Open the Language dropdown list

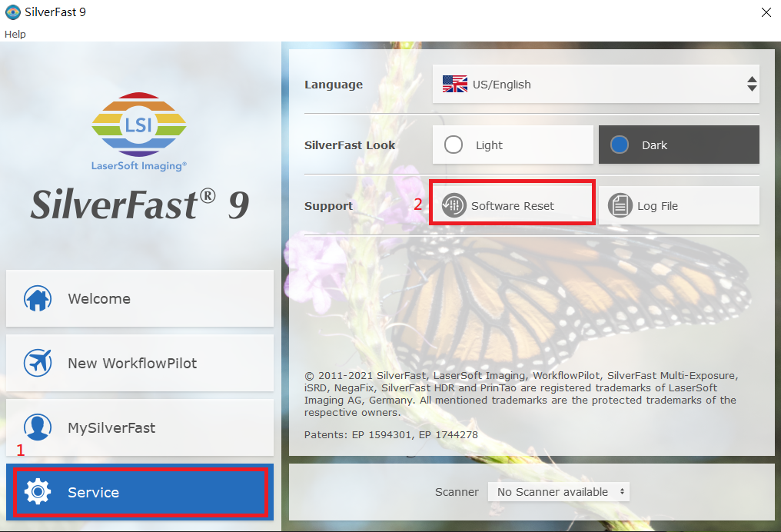596,85
